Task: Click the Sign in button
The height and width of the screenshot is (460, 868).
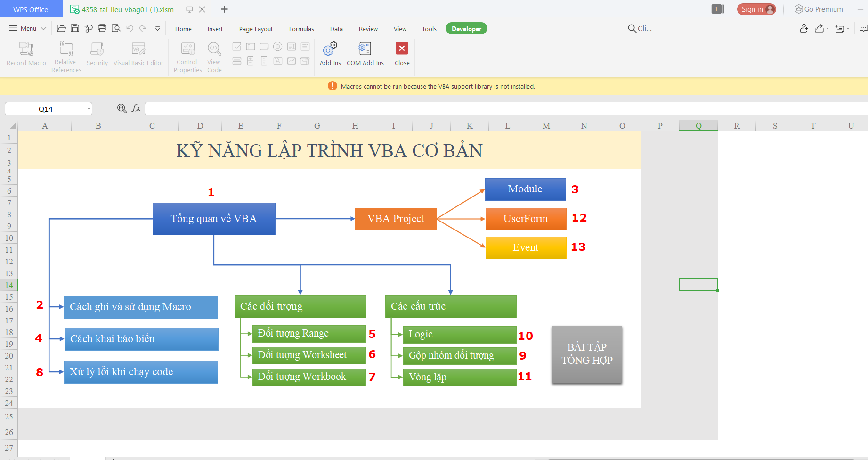Action: click(756, 9)
